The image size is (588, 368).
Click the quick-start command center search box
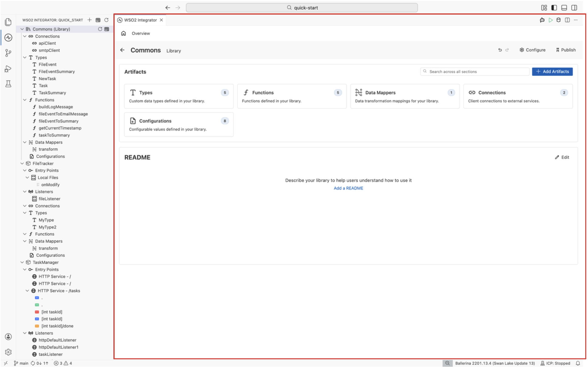click(302, 8)
